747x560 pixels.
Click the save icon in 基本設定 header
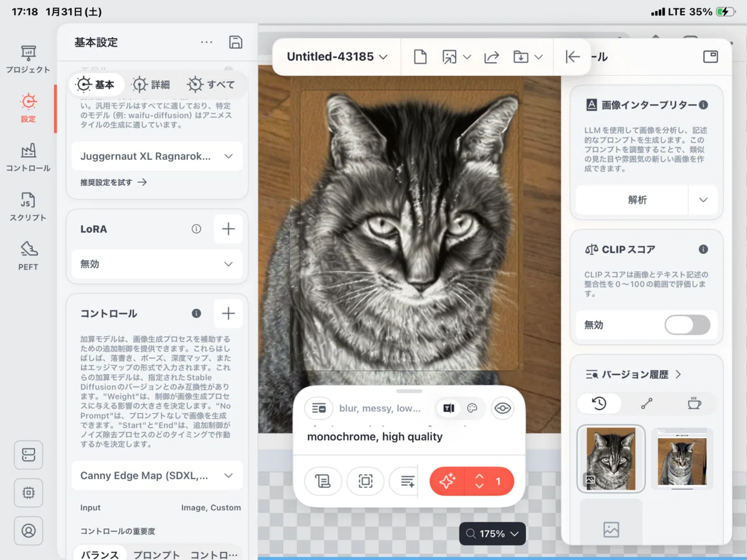pos(235,42)
